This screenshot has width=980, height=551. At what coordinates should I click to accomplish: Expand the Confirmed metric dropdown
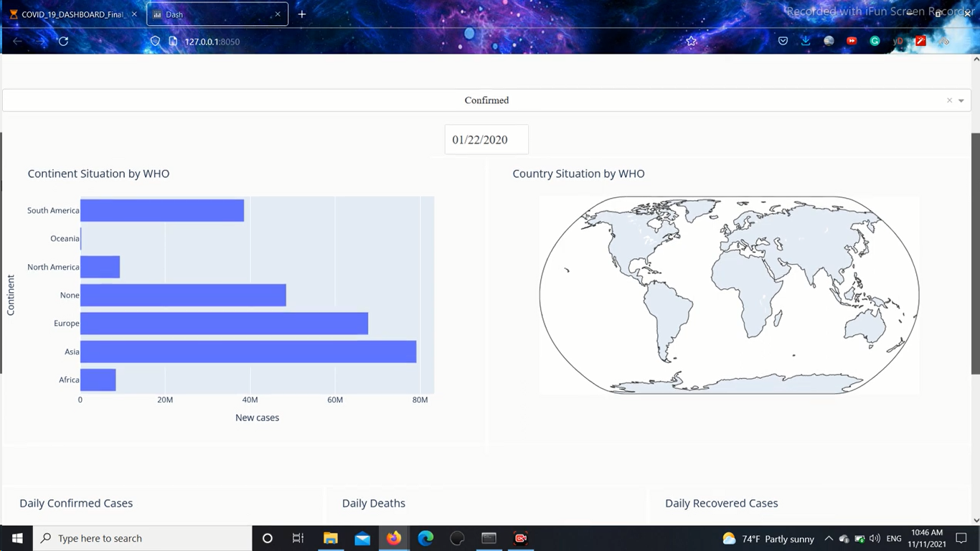pyautogui.click(x=961, y=100)
